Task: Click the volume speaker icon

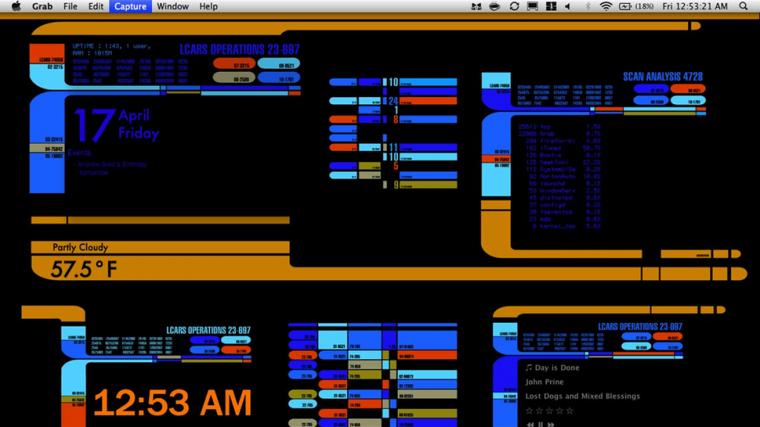Action: click(x=570, y=6)
